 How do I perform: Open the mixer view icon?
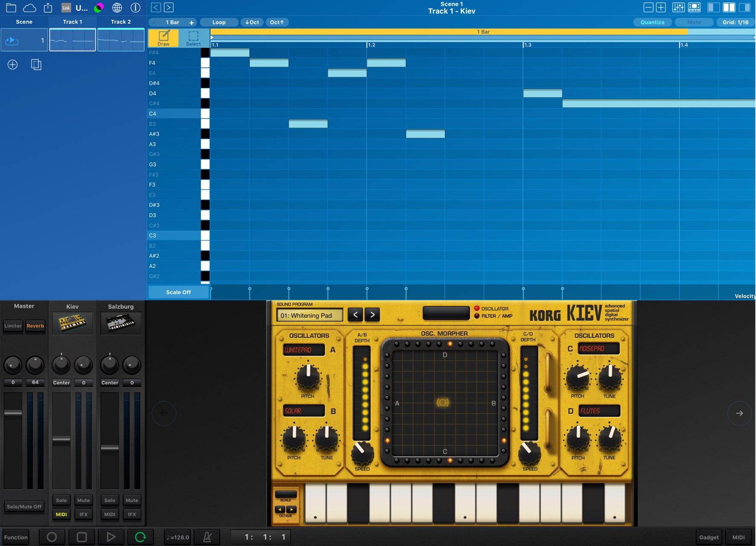tap(678, 7)
